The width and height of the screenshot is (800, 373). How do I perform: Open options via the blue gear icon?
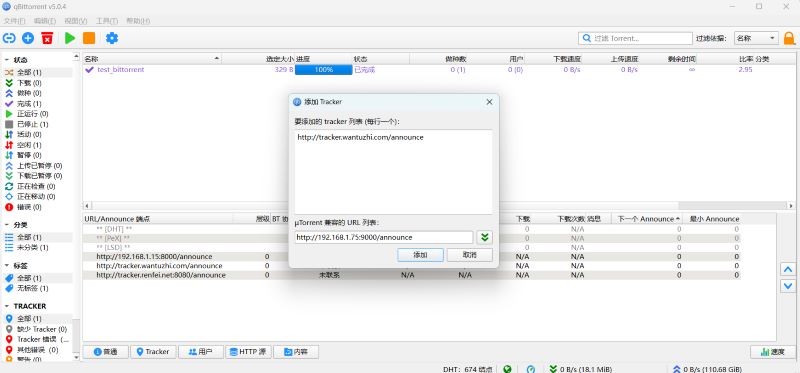(x=112, y=38)
